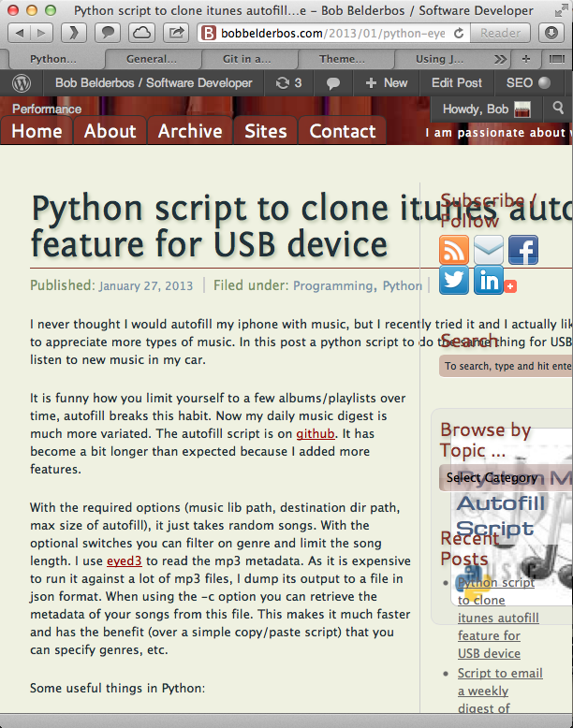Go forward with Safari's forward arrow
573x728 pixels.
coord(42,33)
